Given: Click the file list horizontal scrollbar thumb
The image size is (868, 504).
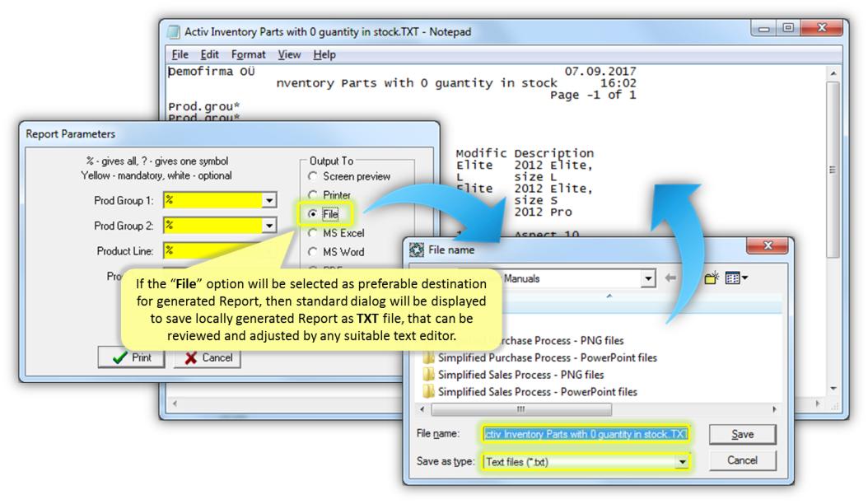Looking at the screenshot, I should pos(521,409).
